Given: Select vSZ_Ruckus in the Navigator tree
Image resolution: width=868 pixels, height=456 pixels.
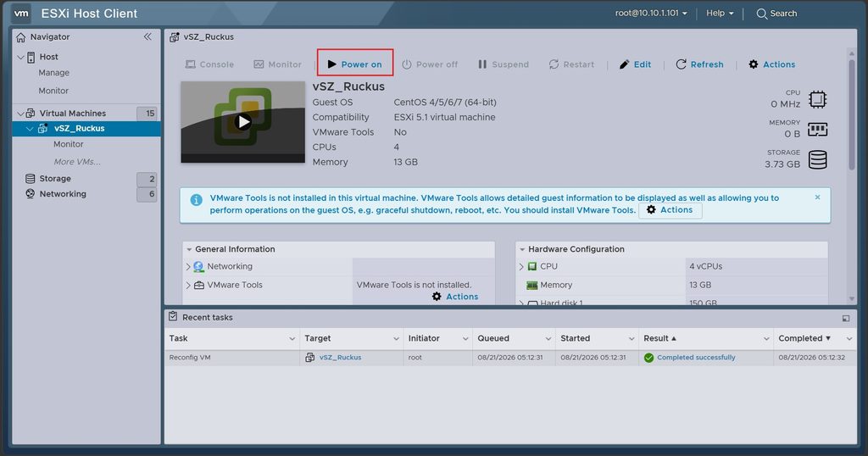Looking at the screenshot, I should click(x=79, y=128).
